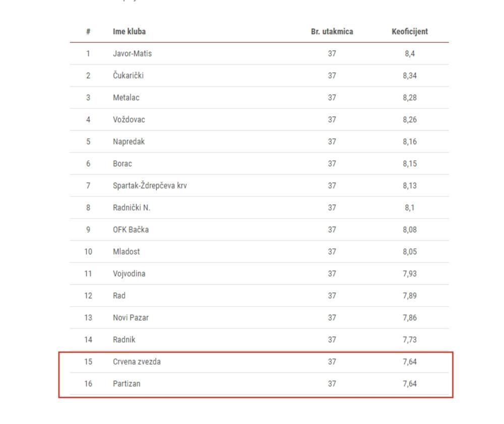Click on the Metalac club name
The height and width of the screenshot is (424, 504).
(x=126, y=98)
